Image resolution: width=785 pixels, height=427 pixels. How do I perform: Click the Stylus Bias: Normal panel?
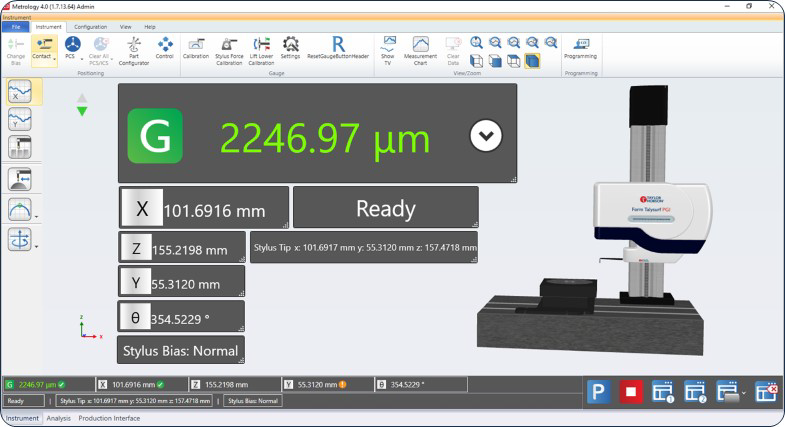click(x=181, y=351)
